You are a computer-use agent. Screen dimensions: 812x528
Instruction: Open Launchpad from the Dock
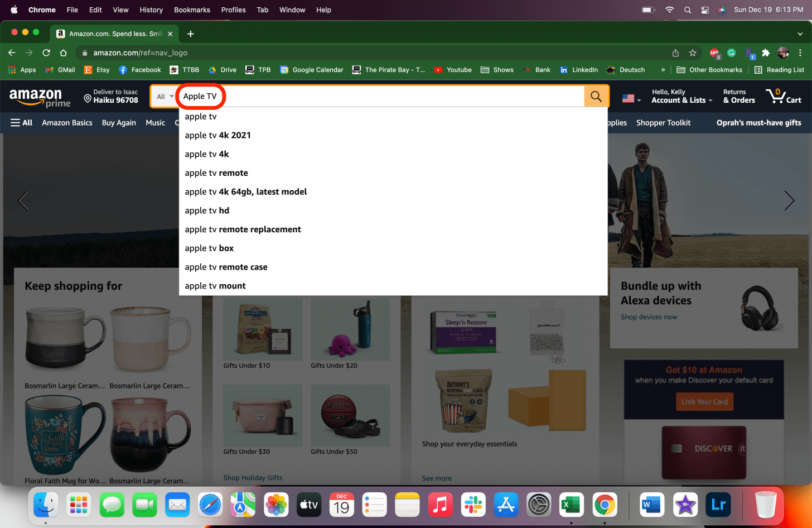tap(79, 505)
